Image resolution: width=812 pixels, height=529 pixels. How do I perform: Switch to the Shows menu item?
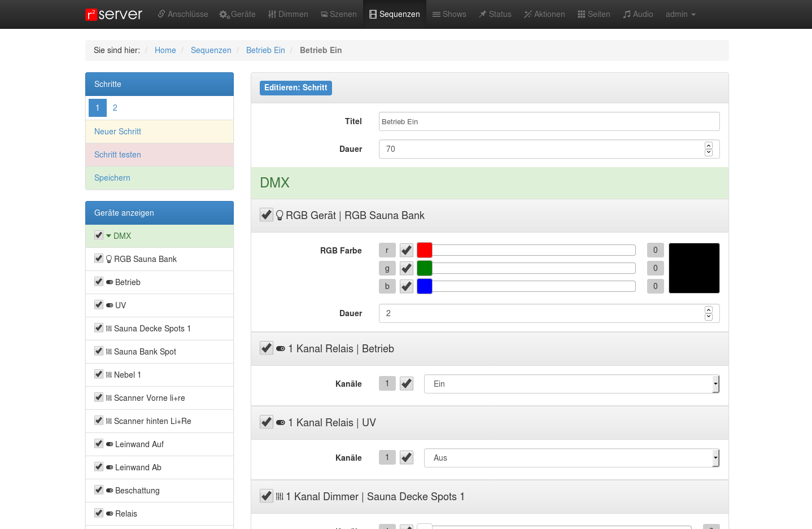[x=449, y=14]
